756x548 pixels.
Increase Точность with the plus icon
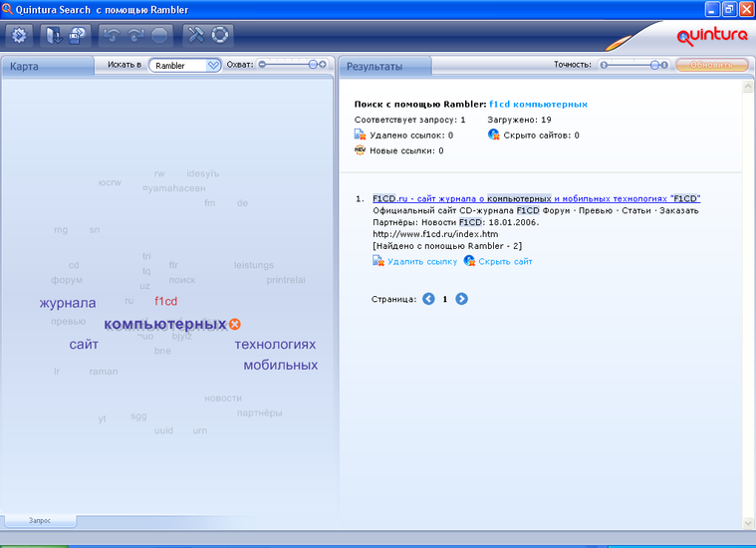click(x=664, y=65)
